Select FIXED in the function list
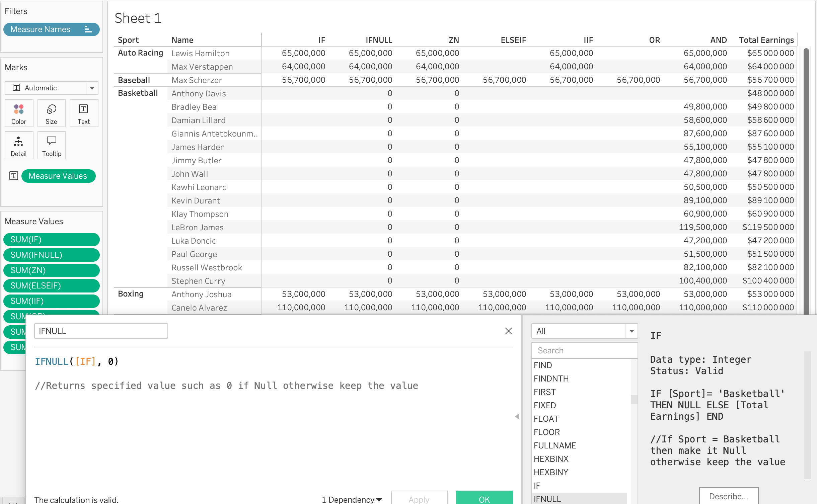 (x=545, y=405)
